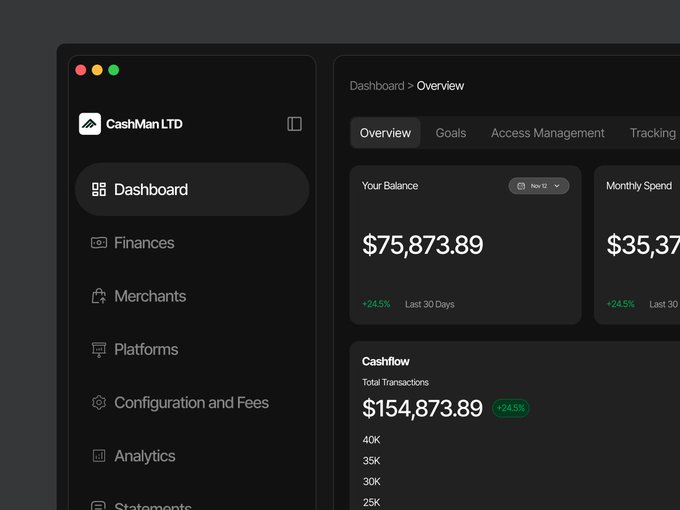Click the red close window button

pyautogui.click(x=81, y=70)
